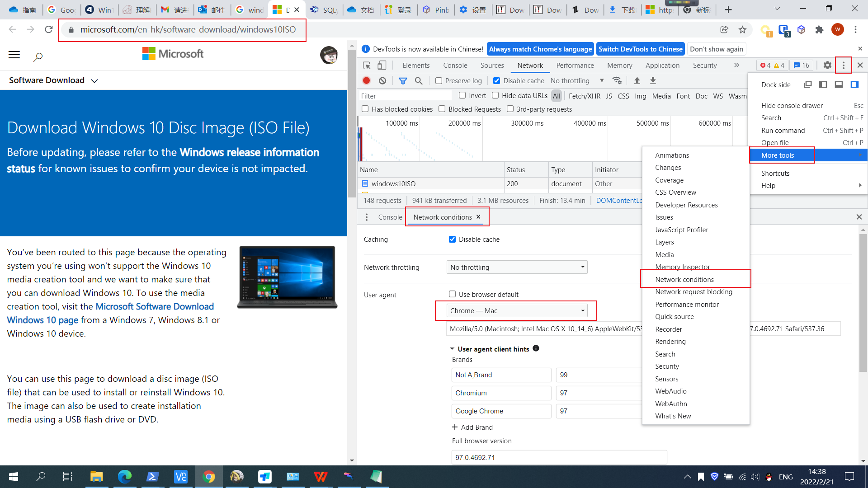868x488 pixels.
Task: Select Network conditions from More tools
Action: coord(684,279)
